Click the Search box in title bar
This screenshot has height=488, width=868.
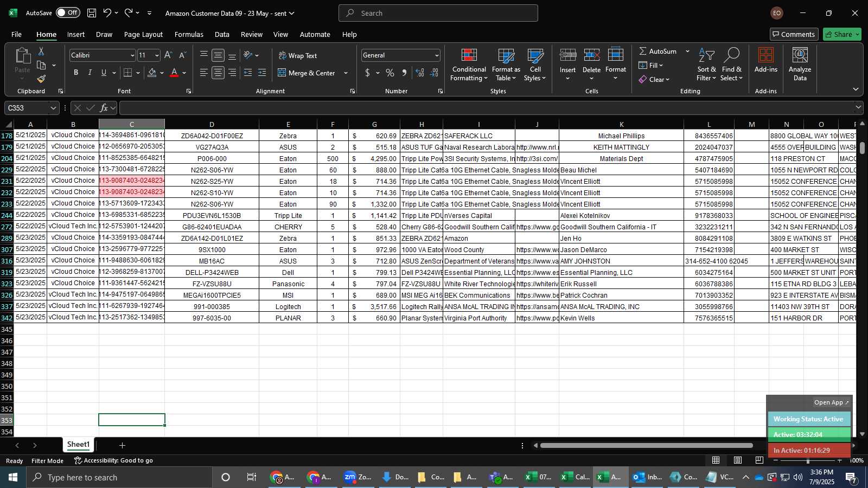click(x=438, y=13)
